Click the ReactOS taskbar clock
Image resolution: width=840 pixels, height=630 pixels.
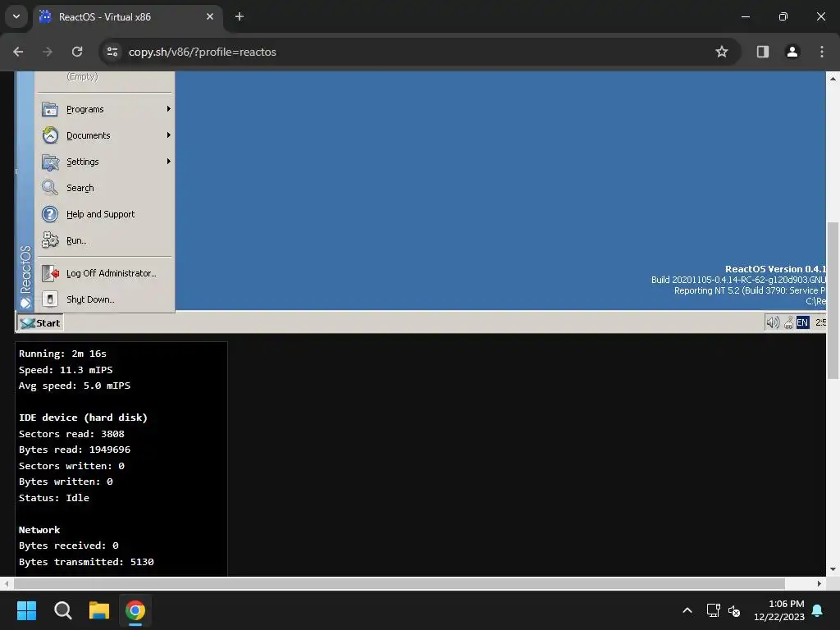(x=820, y=322)
